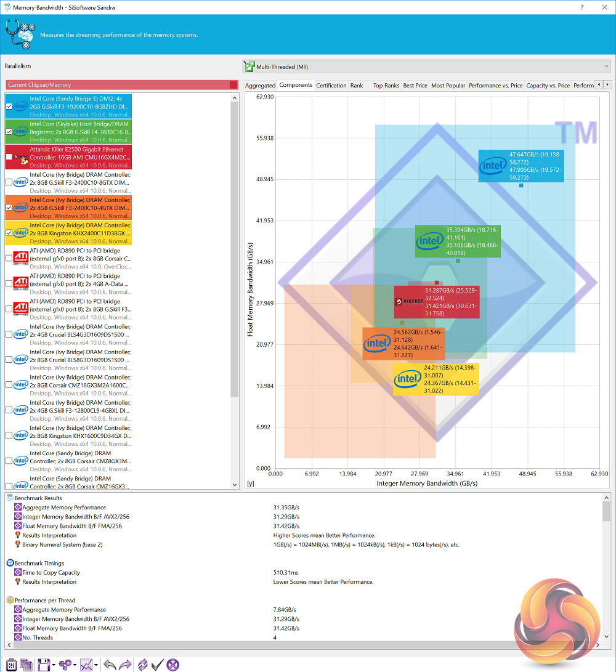
Task: Click the Time to Copy Capacity icon
Action: pos(18,572)
